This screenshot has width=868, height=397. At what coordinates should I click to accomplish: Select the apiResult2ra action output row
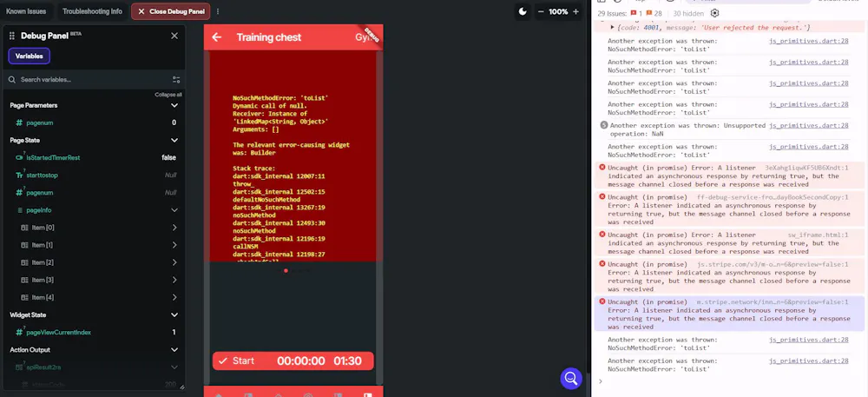(x=94, y=367)
